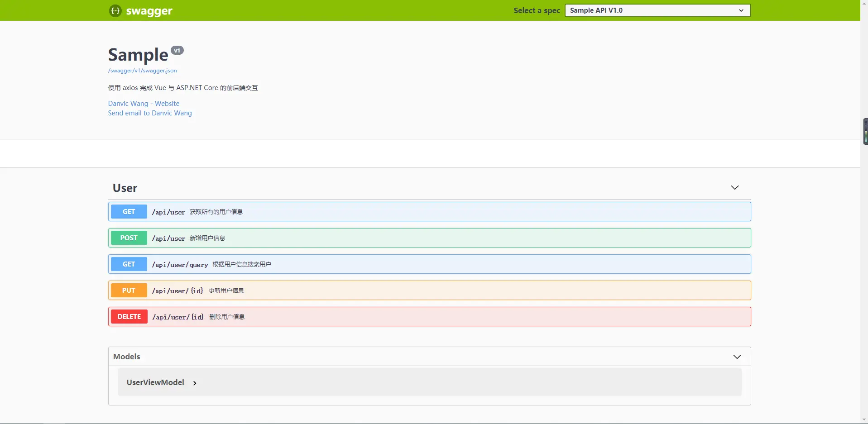
Task: Click the Models section title
Action: coord(126,357)
